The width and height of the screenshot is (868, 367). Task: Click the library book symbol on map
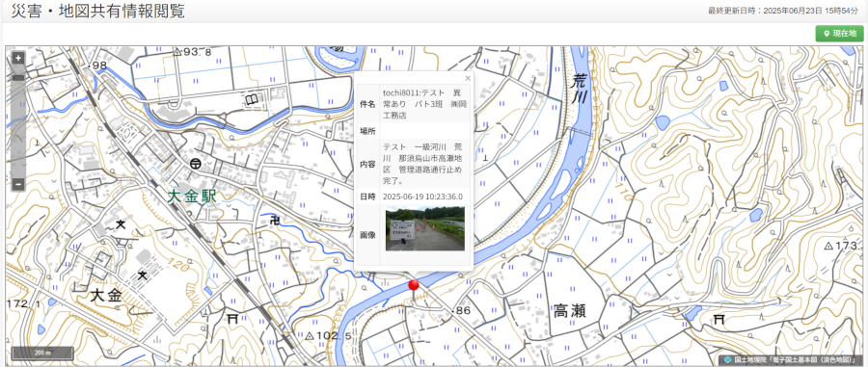pyautogui.click(x=252, y=100)
